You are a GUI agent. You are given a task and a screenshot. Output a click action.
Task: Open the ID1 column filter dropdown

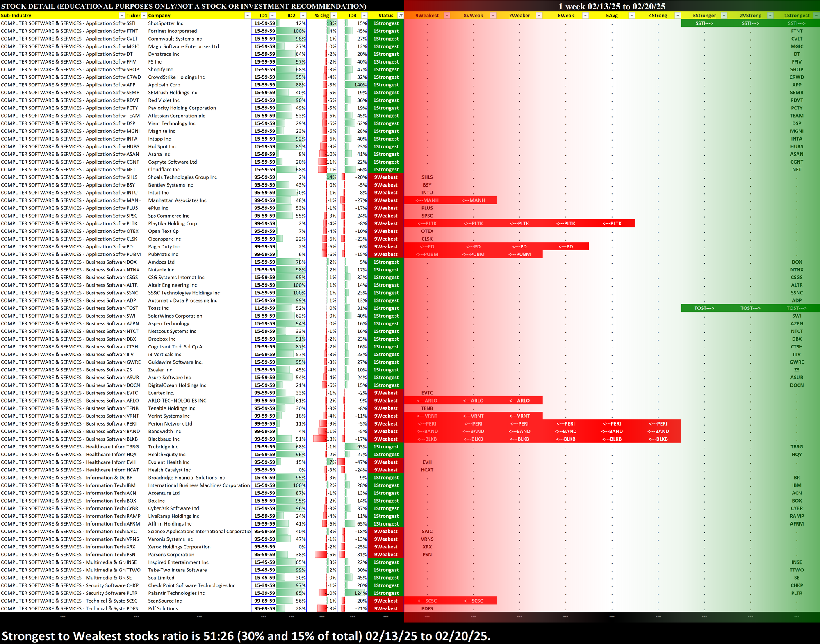click(273, 16)
